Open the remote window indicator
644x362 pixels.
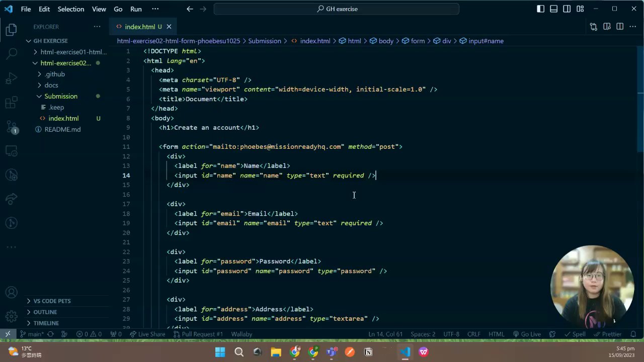[8, 334]
